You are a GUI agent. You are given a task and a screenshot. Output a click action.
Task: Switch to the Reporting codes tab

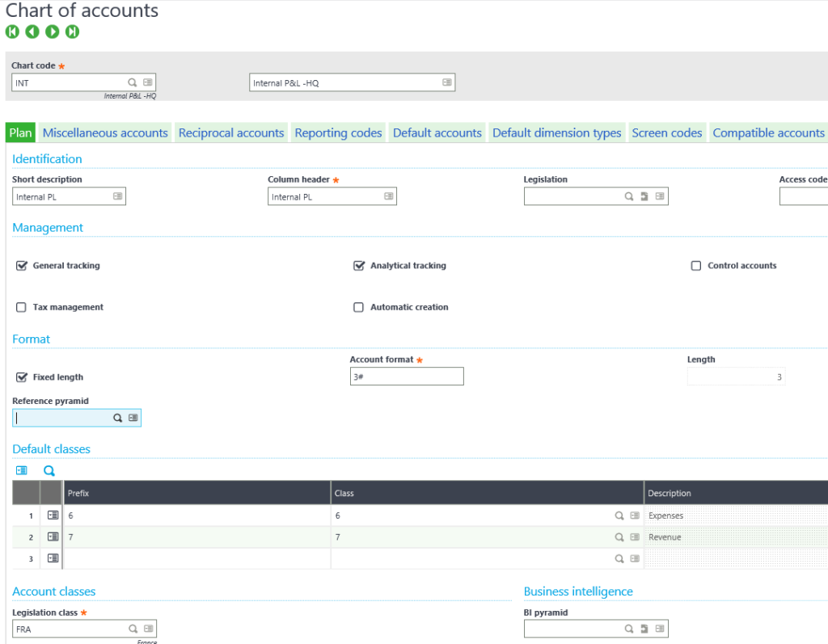pyautogui.click(x=338, y=133)
